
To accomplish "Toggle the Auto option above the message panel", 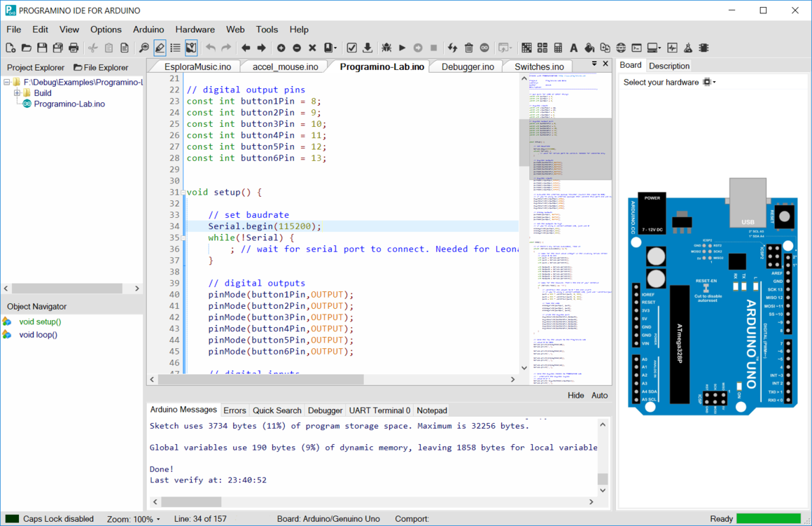I will (x=599, y=395).
